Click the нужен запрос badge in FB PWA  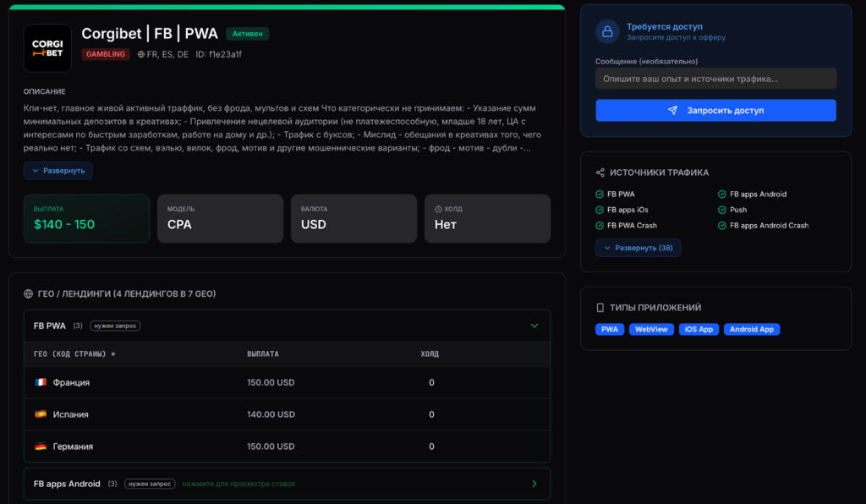click(x=115, y=326)
